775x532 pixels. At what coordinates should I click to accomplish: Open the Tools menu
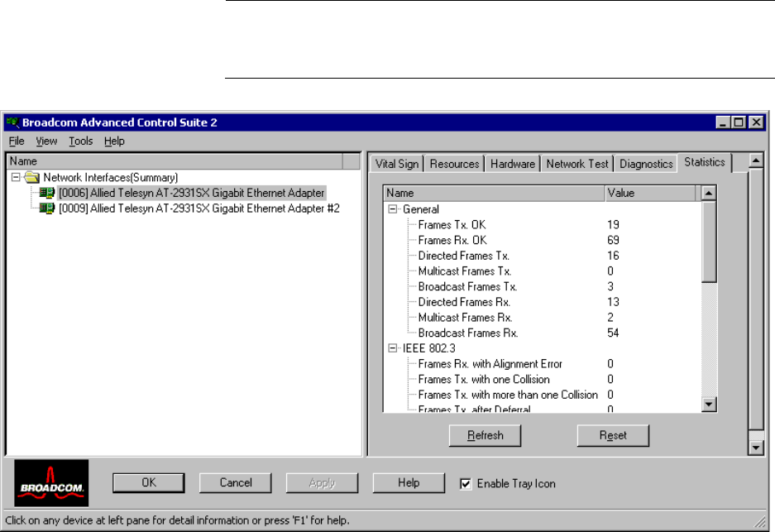click(80, 141)
